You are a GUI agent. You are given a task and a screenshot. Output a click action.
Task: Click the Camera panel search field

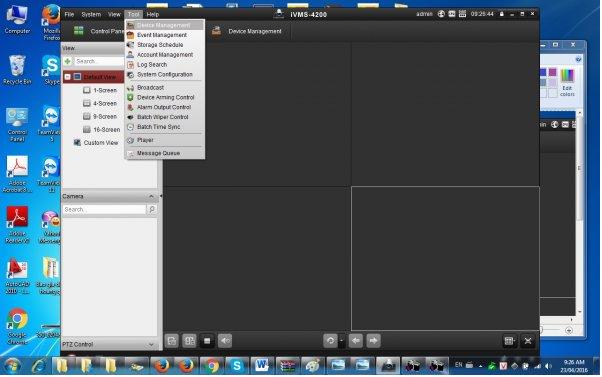pyautogui.click(x=104, y=210)
